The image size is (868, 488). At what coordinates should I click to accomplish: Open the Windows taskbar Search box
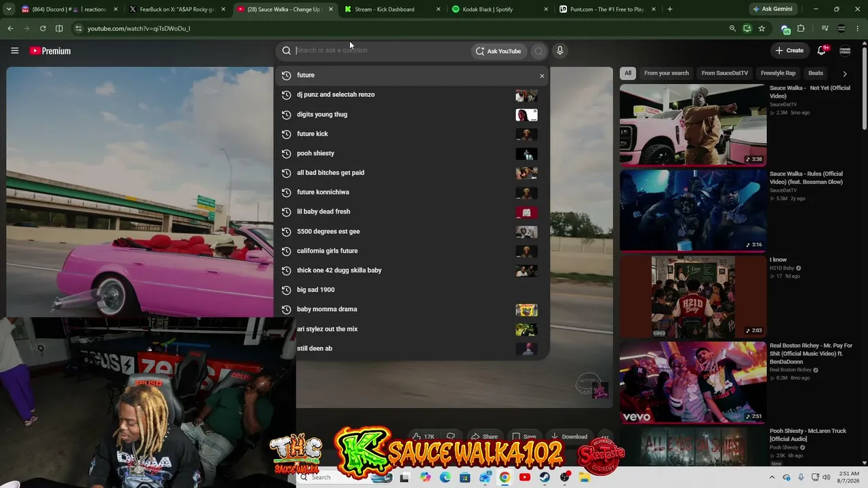[x=345, y=477]
